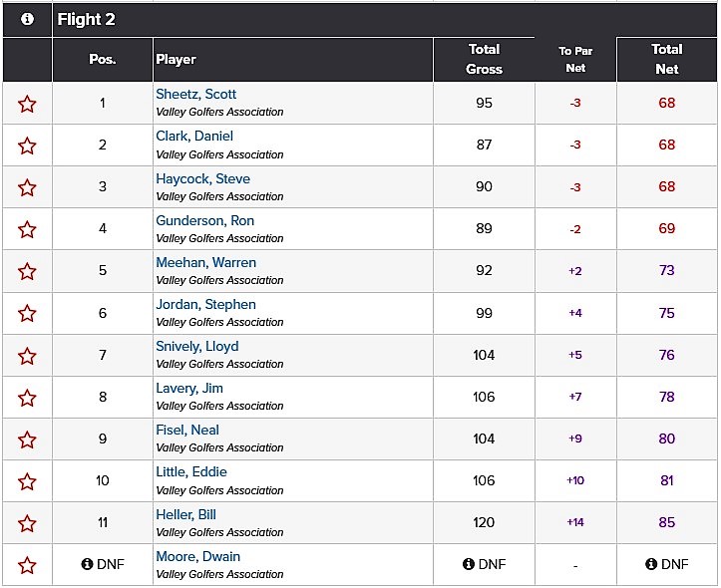Favorite Scott Sheetz with the star icon

click(27, 104)
